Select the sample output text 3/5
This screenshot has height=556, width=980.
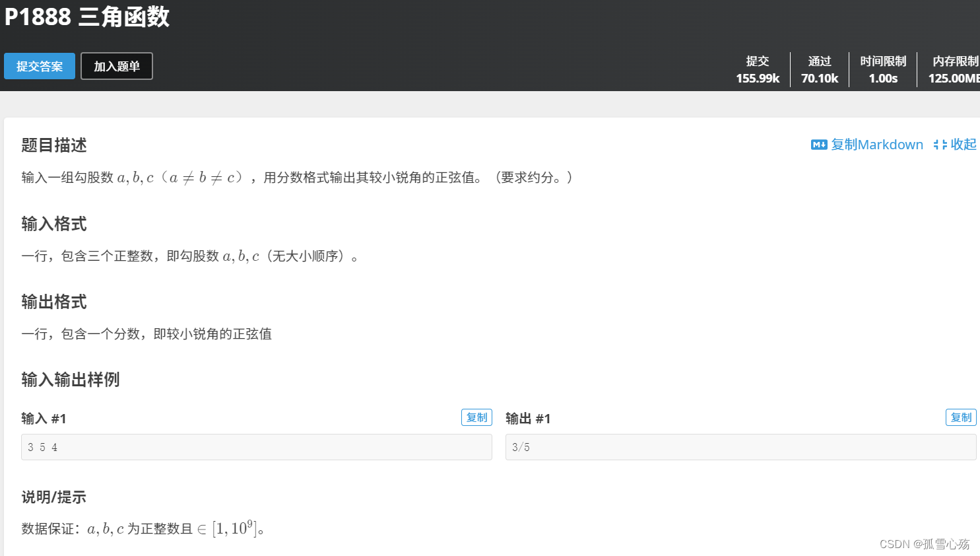[521, 447]
